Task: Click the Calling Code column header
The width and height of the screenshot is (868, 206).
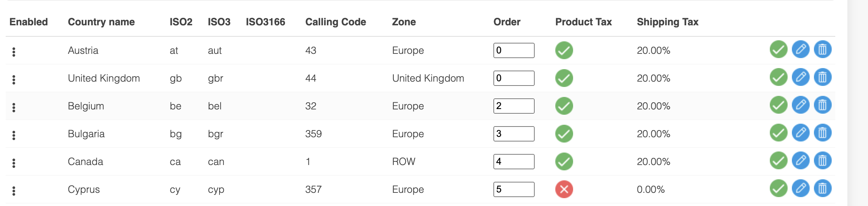Action: (x=335, y=22)
